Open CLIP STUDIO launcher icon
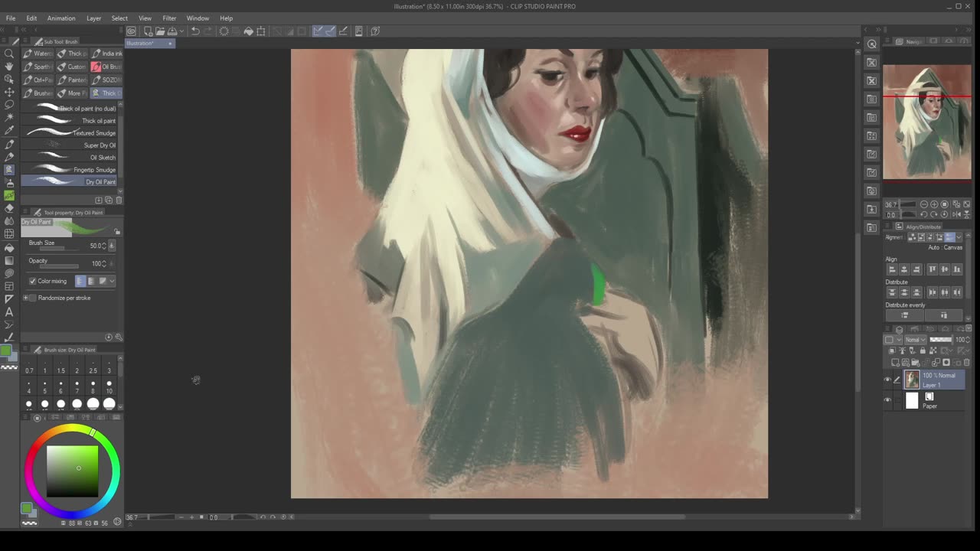Screen dimensions: 980x551 pos(132,31)
